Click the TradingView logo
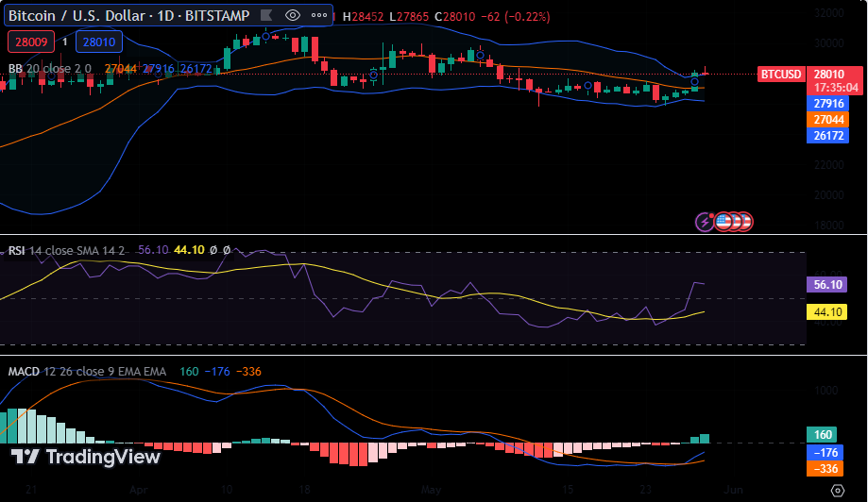 click(85, 458)
